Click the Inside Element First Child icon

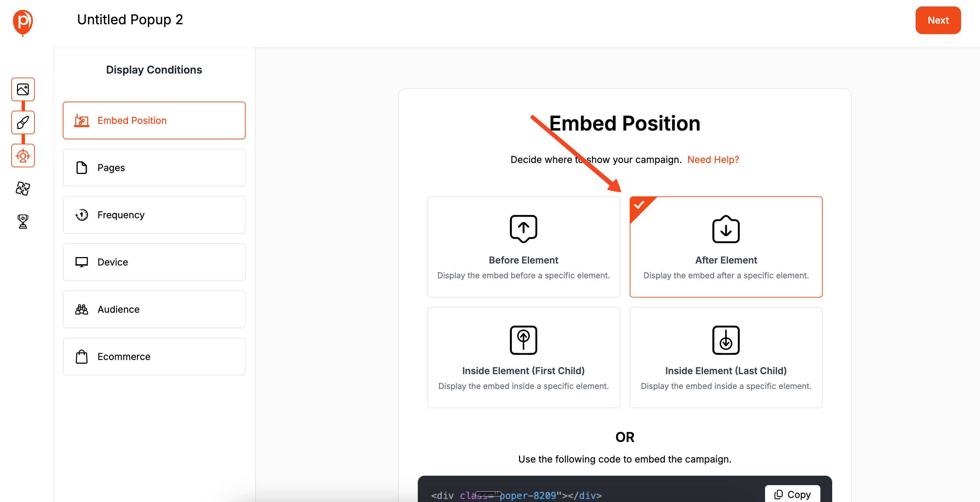click(523, 340)
